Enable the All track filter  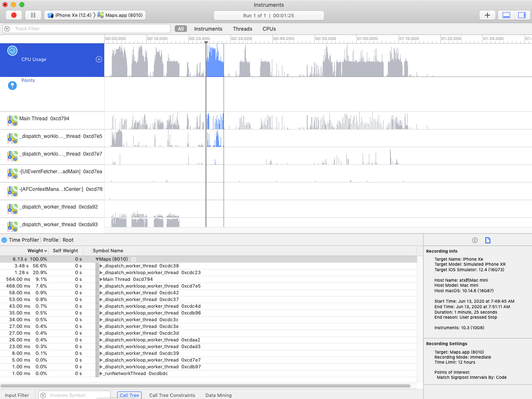181,29
